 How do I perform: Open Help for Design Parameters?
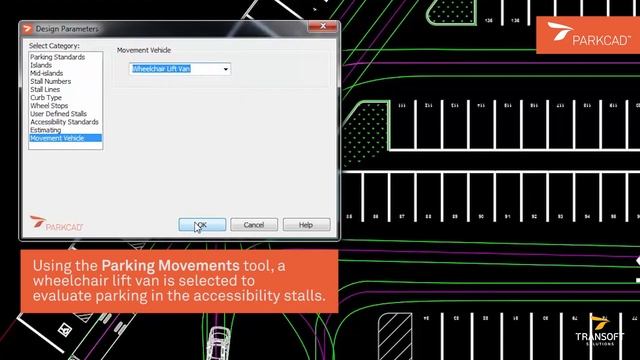tap(306, 225)
